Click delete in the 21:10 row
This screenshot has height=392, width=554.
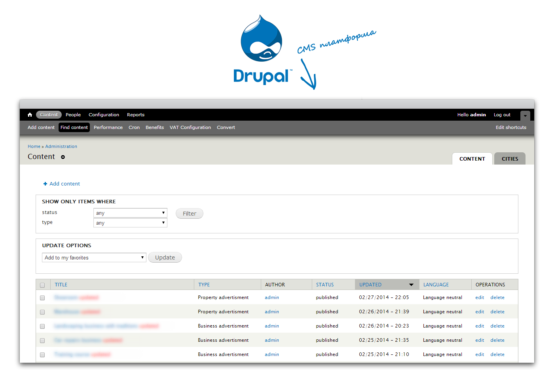coord(497,354)
